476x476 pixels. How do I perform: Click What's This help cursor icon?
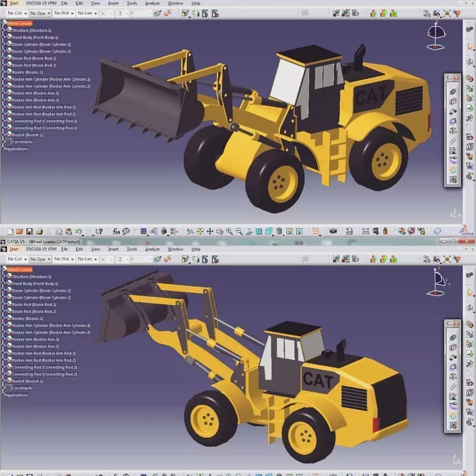pos(99,232)
